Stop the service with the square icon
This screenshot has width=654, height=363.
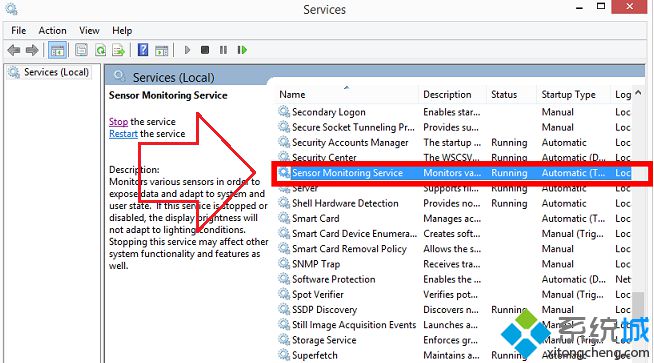(x=205, y=50)
